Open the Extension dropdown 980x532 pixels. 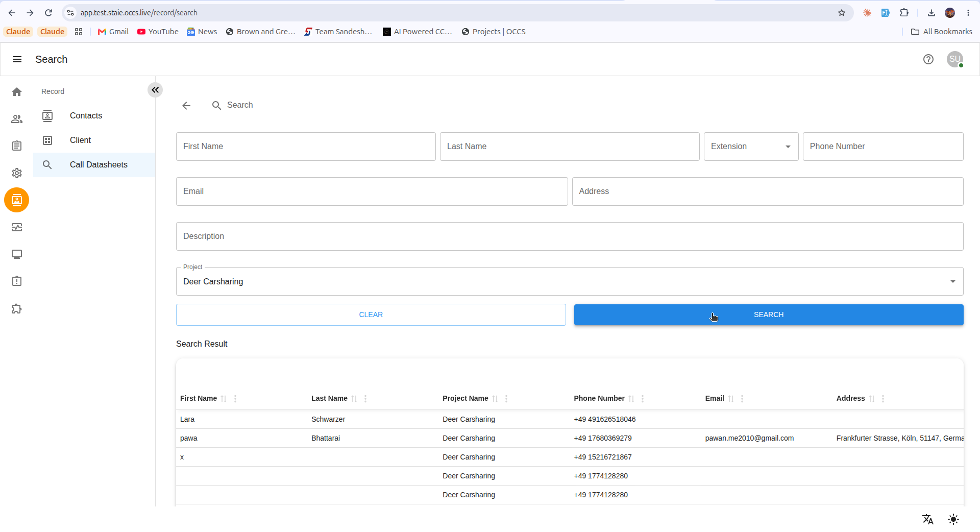(751, 147)
